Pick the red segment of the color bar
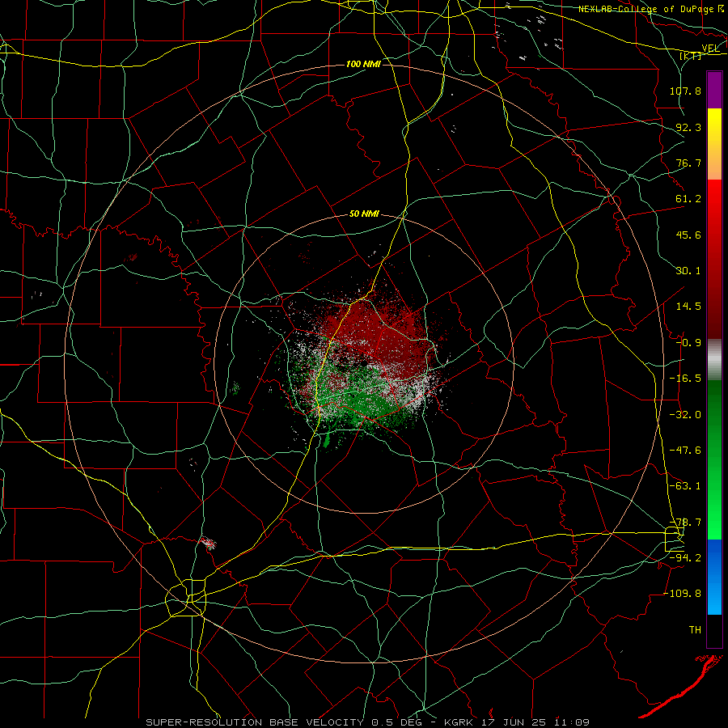This screenshot has height=728, width=728. pyautogui.click(x=714, y=259)
